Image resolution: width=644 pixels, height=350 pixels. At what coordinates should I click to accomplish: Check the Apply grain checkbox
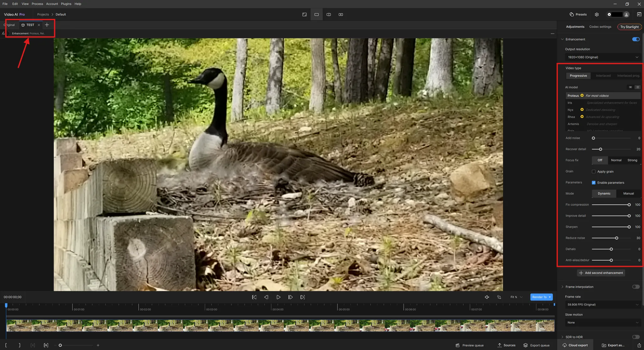(594, 172)
